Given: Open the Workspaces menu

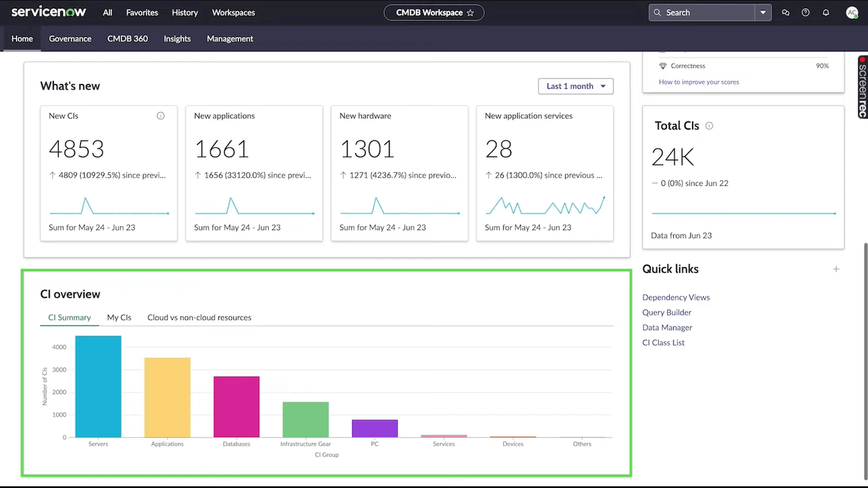Looking at the screenshot, I should click(x=233, y=12).
